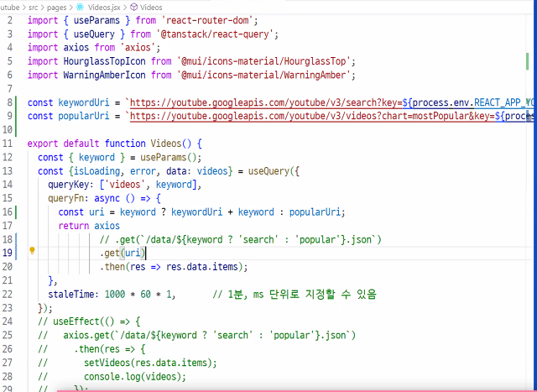Click 'queryKey' property on line 14
This screenshot has width=537, height=392.
click(x=69, y=185)
